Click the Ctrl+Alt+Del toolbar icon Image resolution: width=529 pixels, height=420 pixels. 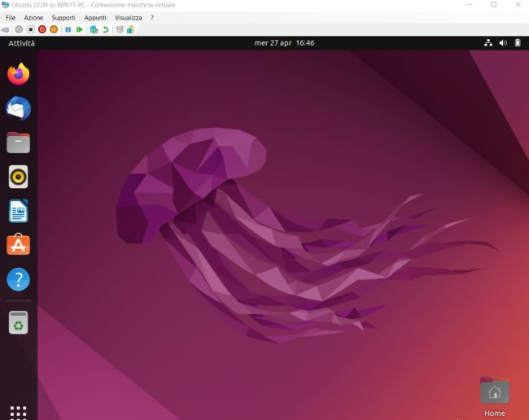[x=6, y=29]
